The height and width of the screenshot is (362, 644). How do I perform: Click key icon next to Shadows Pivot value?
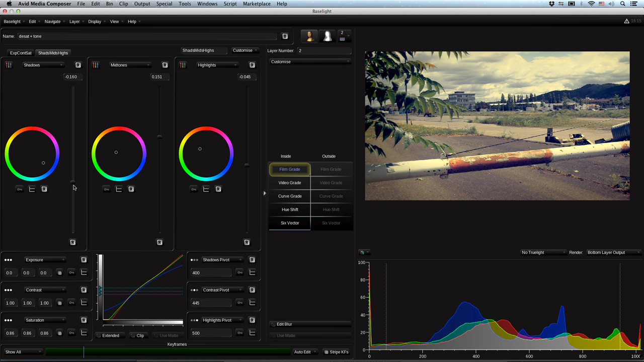click(240, 273)
